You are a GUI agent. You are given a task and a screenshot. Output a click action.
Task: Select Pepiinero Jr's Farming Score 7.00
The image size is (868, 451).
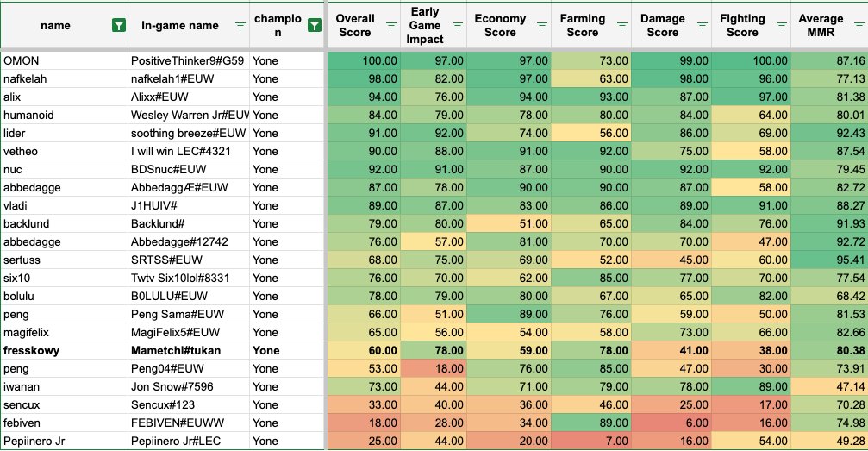click(x=591, y=441)
